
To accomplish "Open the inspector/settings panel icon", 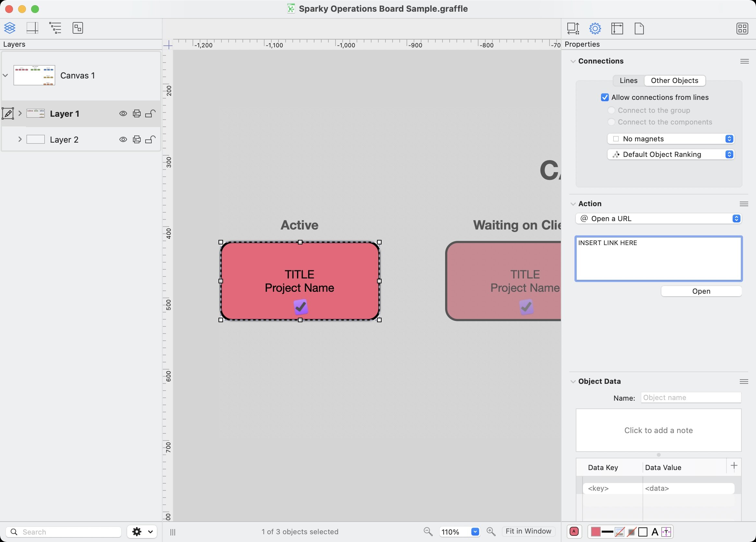I will click(x=595, y=28).
